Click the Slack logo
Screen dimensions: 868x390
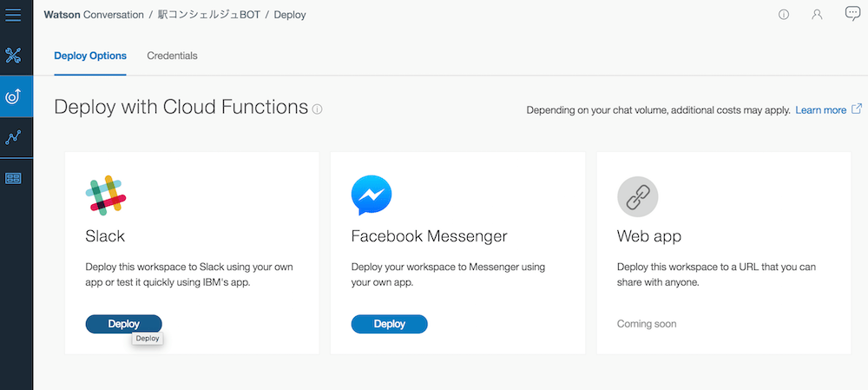click(x=106, y=195)
